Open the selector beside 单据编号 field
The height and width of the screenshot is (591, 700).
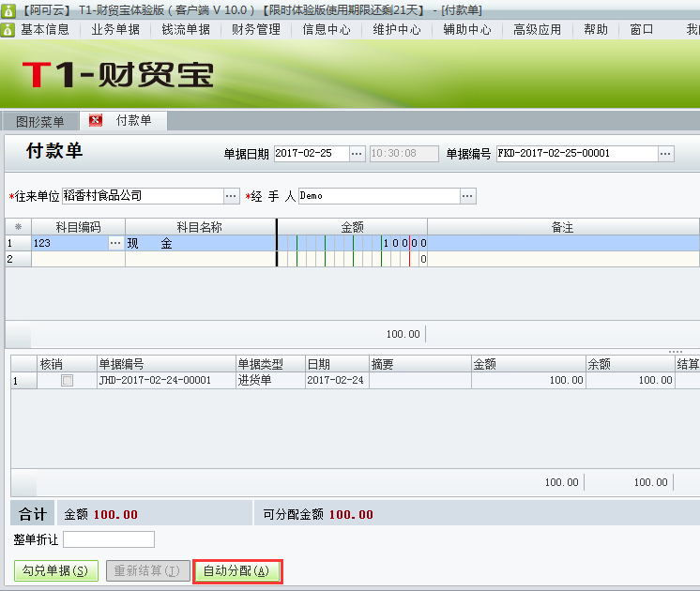coord(665,154)
